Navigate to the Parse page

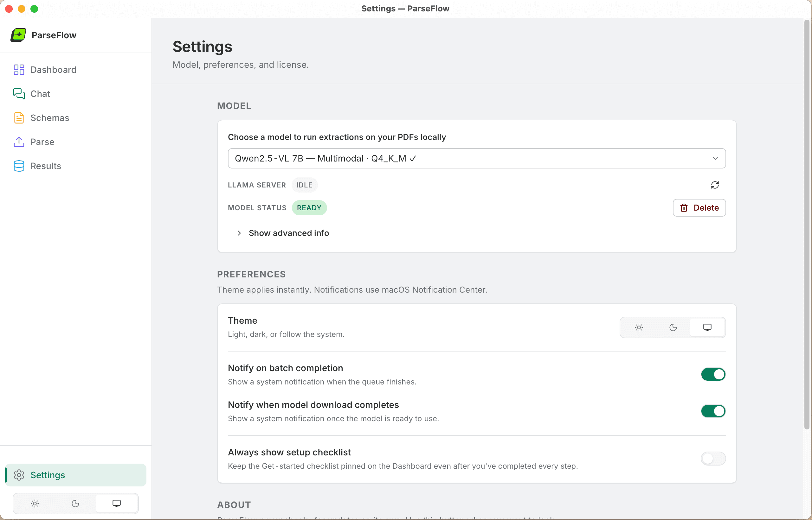coord(76,142)
